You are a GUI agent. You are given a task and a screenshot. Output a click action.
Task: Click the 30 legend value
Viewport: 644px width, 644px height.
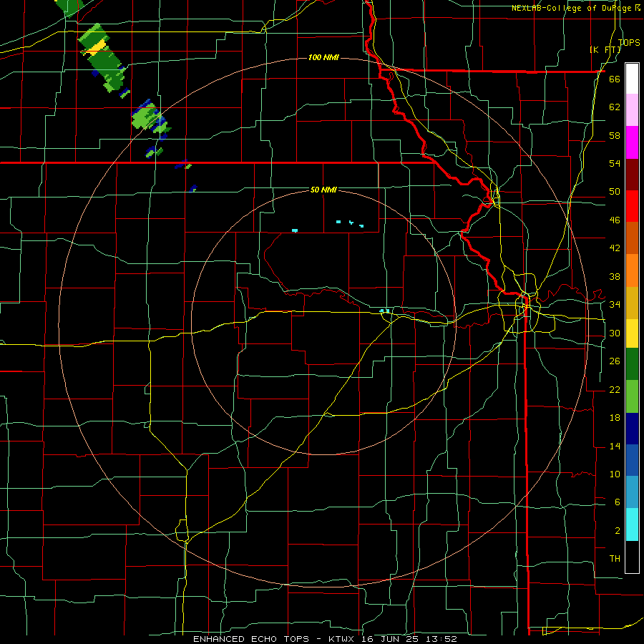(615, 333)
